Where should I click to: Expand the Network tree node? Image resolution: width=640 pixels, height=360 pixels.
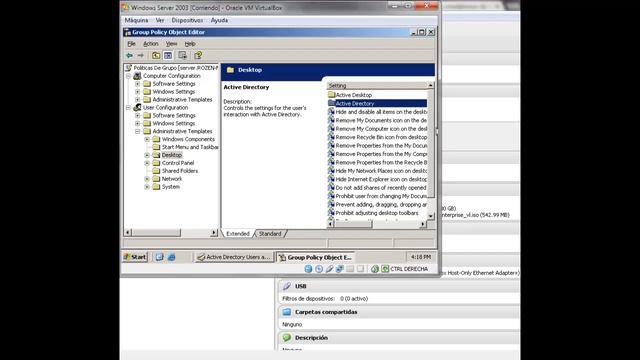click(147, 179)
